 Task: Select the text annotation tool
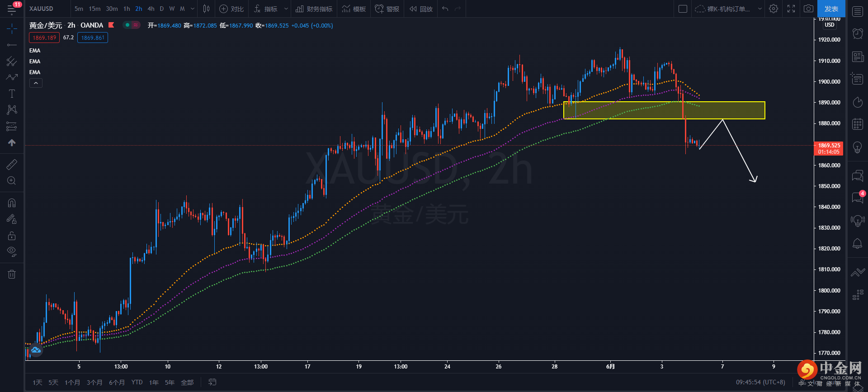(12, 94)
